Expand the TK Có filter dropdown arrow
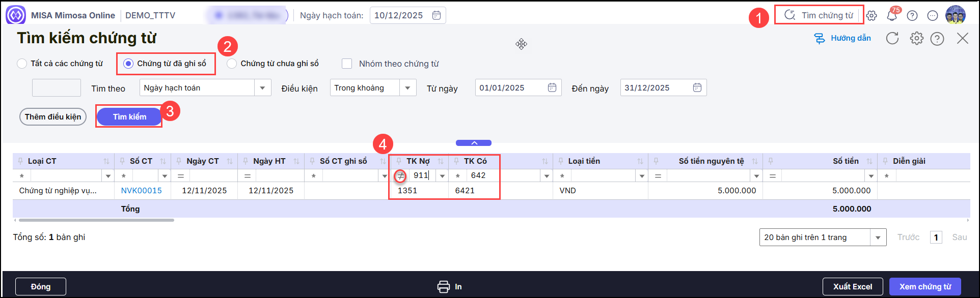Viewport: 980px width, 298px height. point(547,176)
